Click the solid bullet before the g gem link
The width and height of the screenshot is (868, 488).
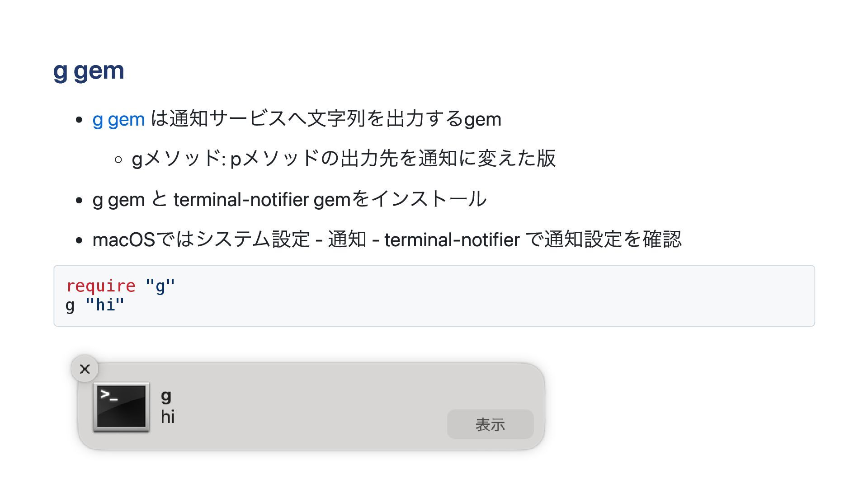click(80, 120)
